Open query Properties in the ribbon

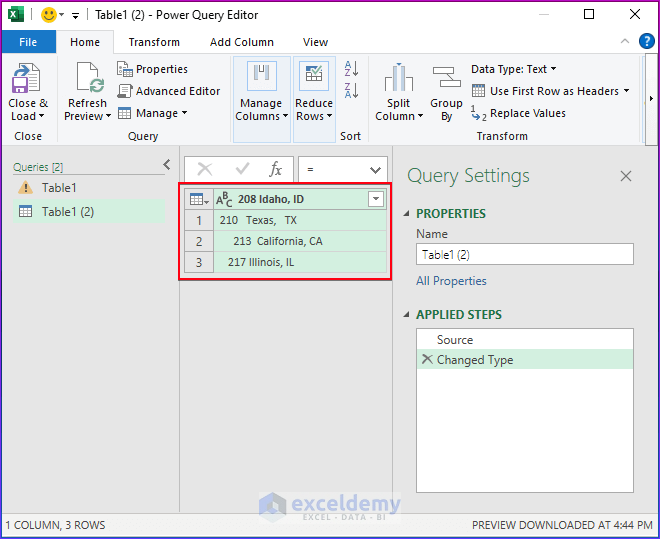(x=152, y=69)
